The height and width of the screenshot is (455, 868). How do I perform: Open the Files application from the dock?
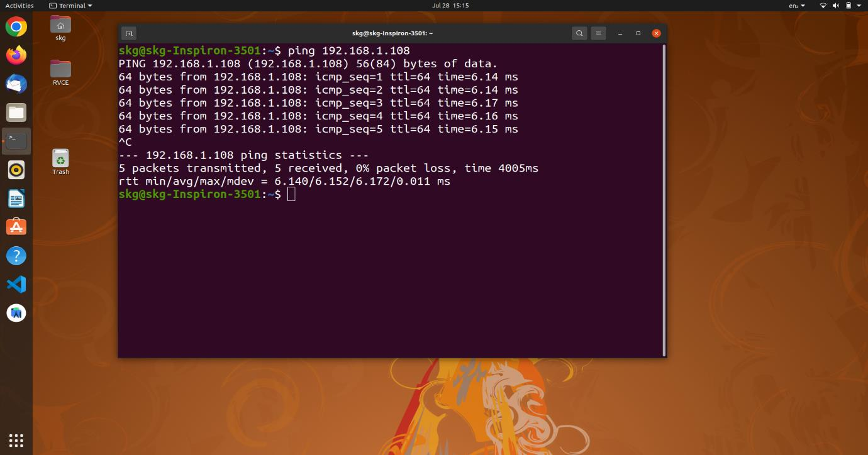point(16,112)
